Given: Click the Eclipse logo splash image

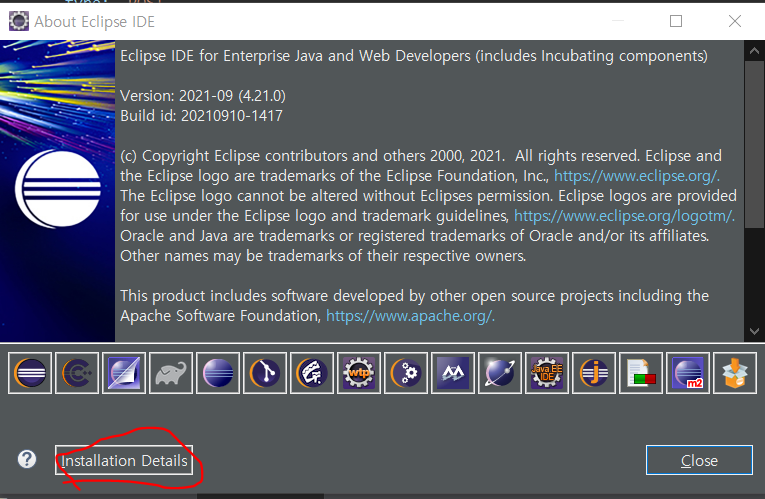Looking at the screenshot, I should pyautogui.click(x=58, y=191).
